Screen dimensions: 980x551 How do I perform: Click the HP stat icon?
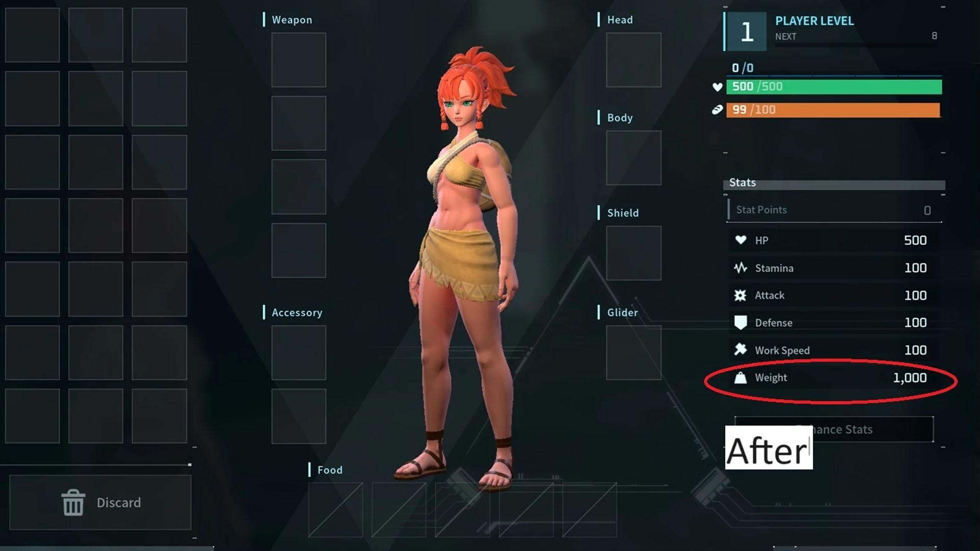(741, 239)
